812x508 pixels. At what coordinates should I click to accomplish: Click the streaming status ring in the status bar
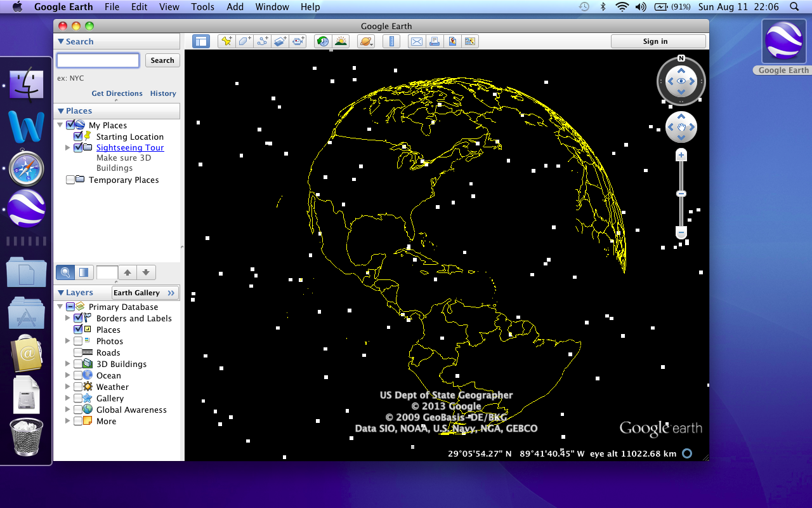tap(686, 453)
